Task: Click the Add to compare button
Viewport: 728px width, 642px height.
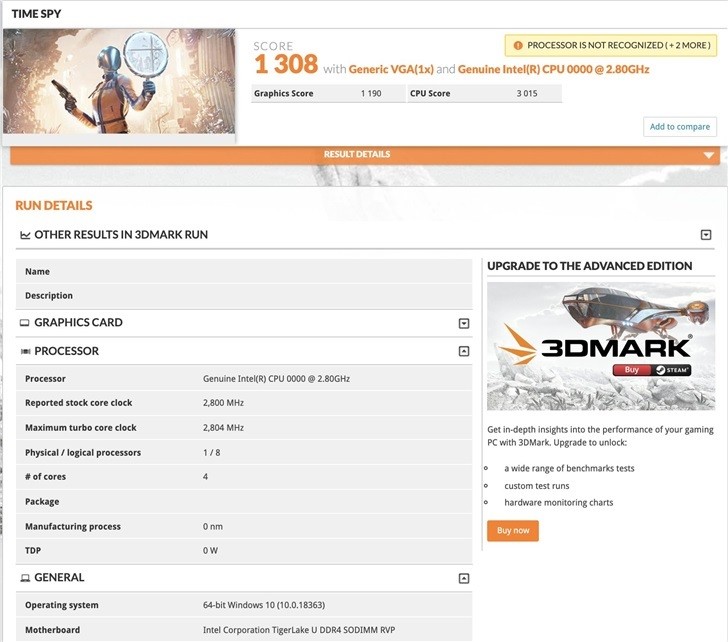Action: (680, 127)
